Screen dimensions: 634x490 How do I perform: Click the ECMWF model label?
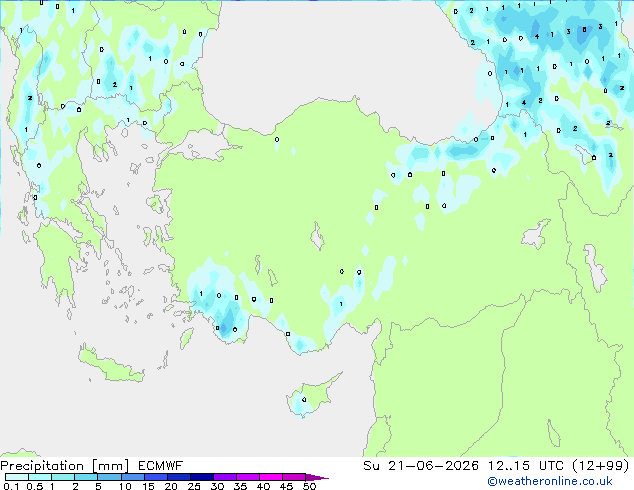coord(161,466)
